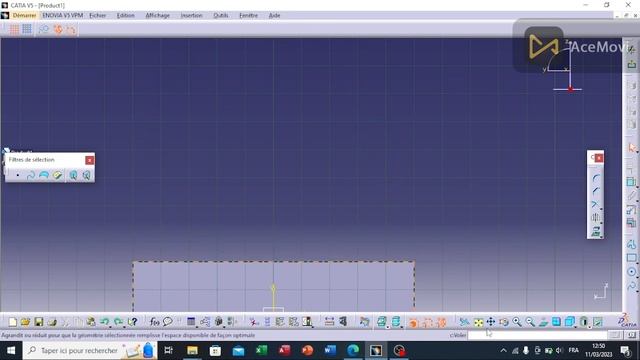This screenshot has height=360, width=640.
Task: Click the green Undo arrow
Action: [x=104, y=322]
